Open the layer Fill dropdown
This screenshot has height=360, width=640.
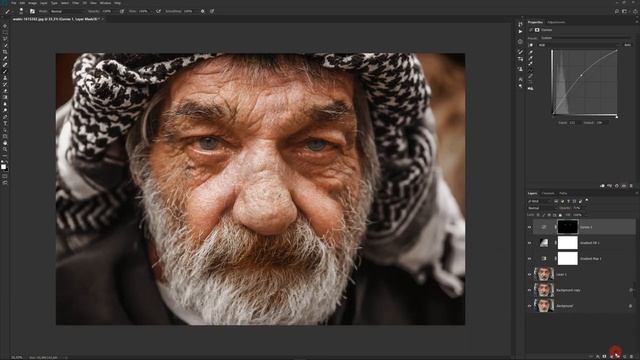pos(578,215)
